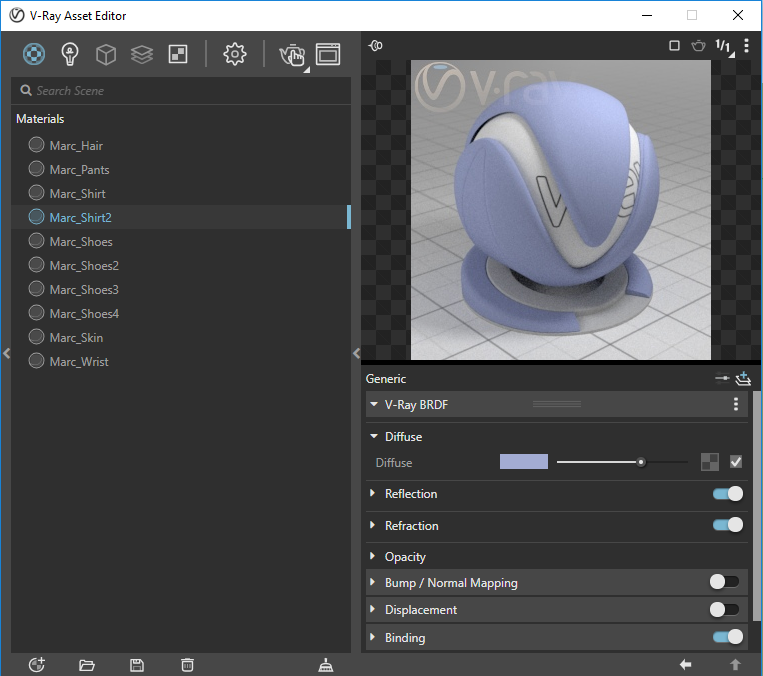Click the properties panel vertical scrollbar
The width and height of the screenshot is (763, 676).
[x=757, y=505]
